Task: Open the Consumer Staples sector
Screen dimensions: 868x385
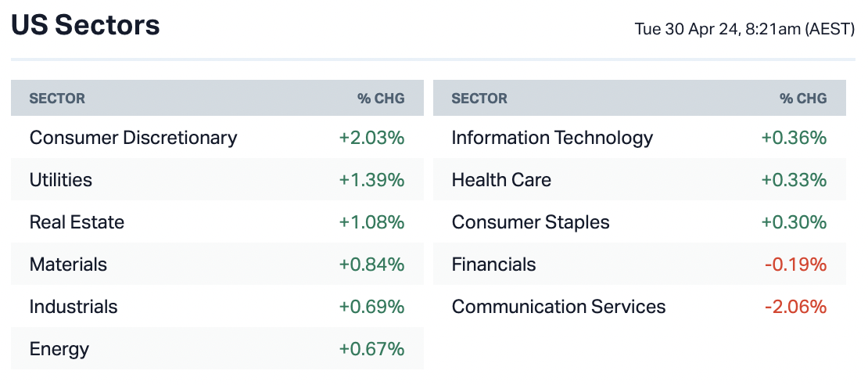Action: coord(530,222)
